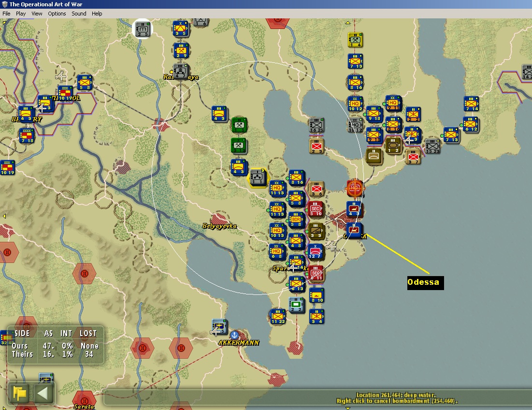Select the HQ unit marked 6 8

(277, 251)
